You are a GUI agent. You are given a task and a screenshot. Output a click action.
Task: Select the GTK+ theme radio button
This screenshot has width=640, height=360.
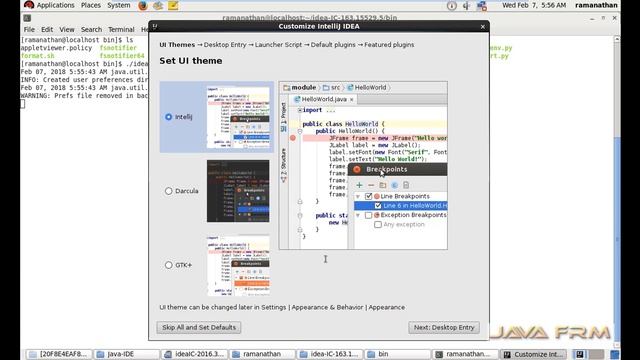169,265
